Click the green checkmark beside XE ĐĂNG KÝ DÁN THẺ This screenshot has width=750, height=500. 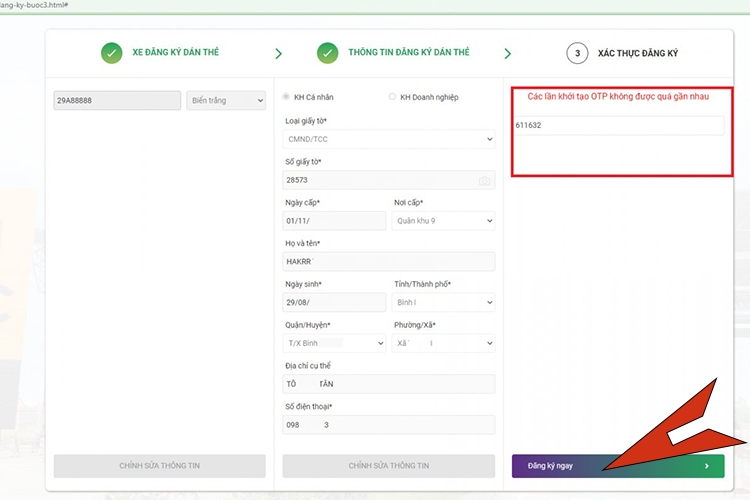[111, 53]
